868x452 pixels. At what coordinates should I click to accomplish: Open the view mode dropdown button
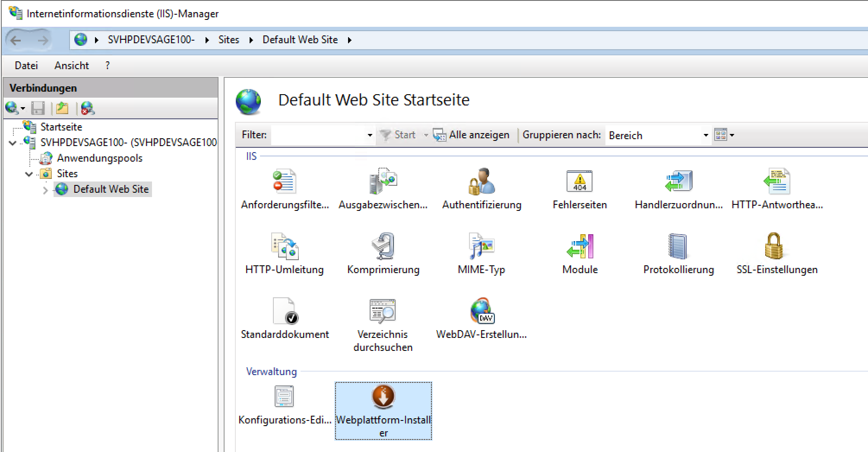724,135
